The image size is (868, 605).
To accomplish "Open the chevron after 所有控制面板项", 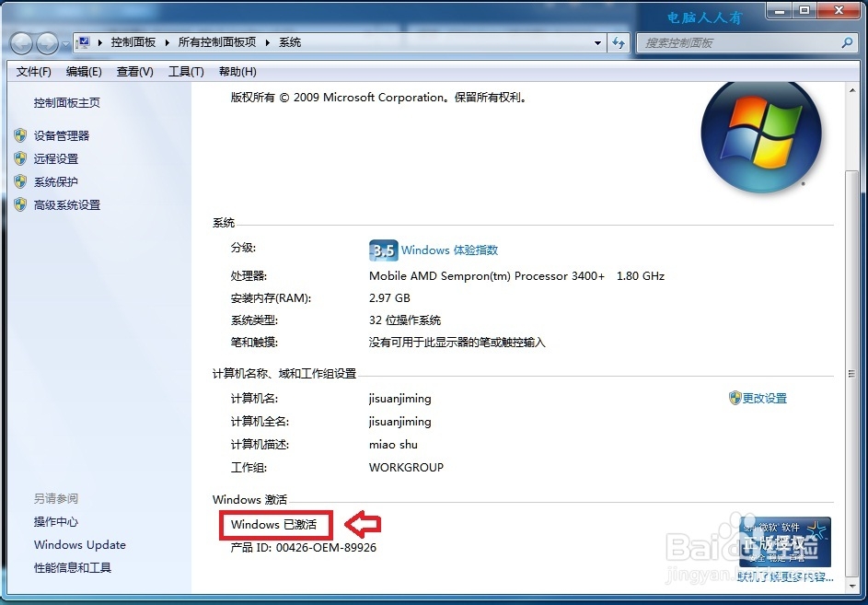I will click(x=266, y=42).
